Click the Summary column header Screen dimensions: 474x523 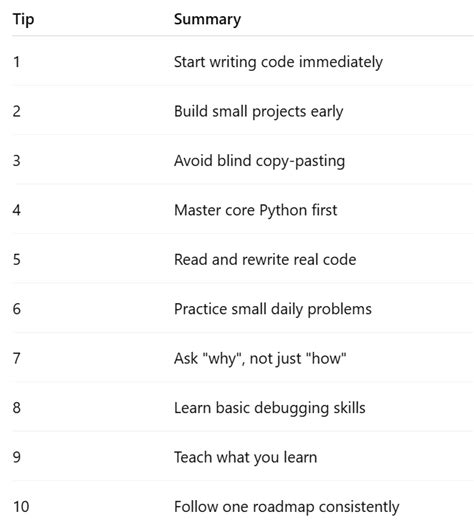(207, 19)
